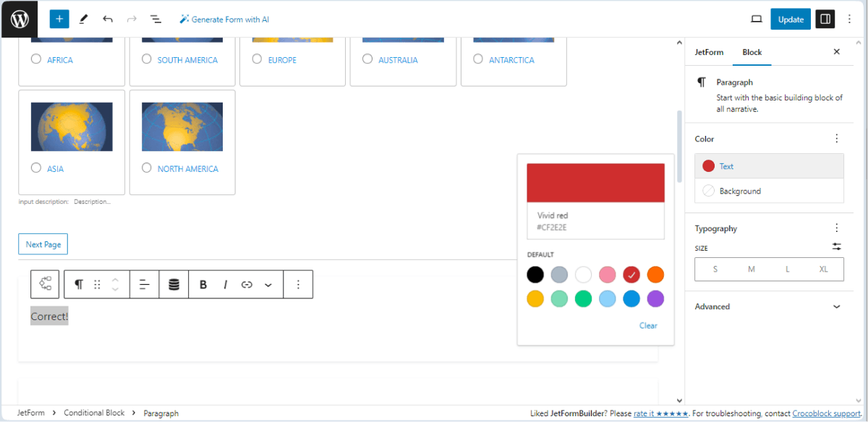Pick the amber yellow swatch
The height and width of the screenshot is (422, 868).
pyautogui.click(x=535, y=298)
